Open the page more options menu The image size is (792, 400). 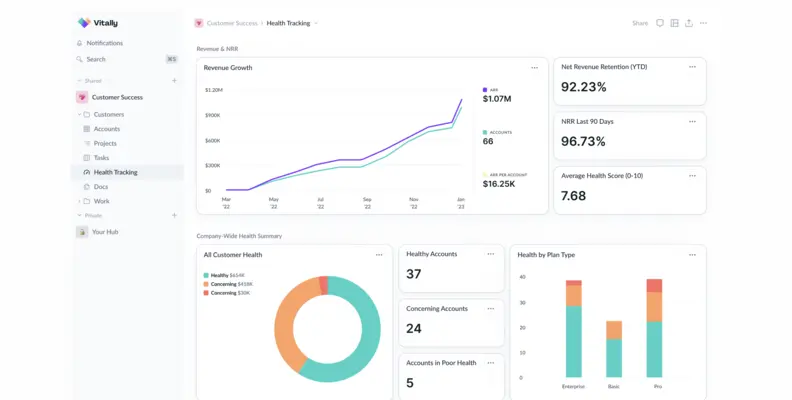pos(704,23)
